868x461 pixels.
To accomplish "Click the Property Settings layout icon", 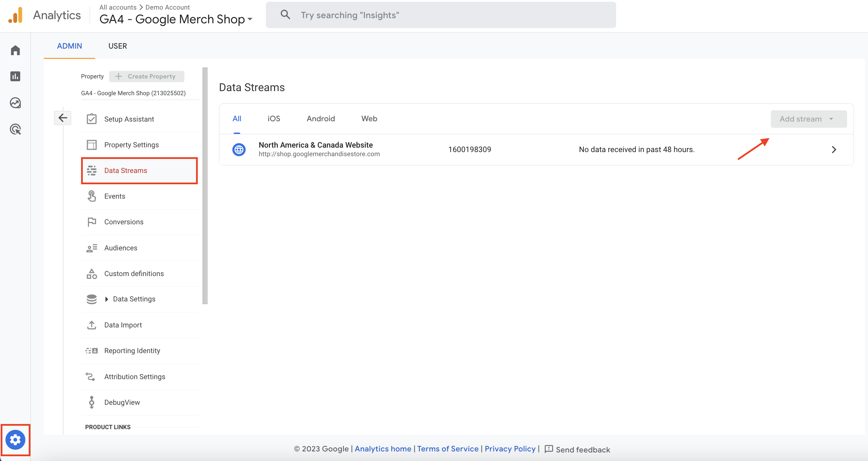I will [x=92, y=145].
